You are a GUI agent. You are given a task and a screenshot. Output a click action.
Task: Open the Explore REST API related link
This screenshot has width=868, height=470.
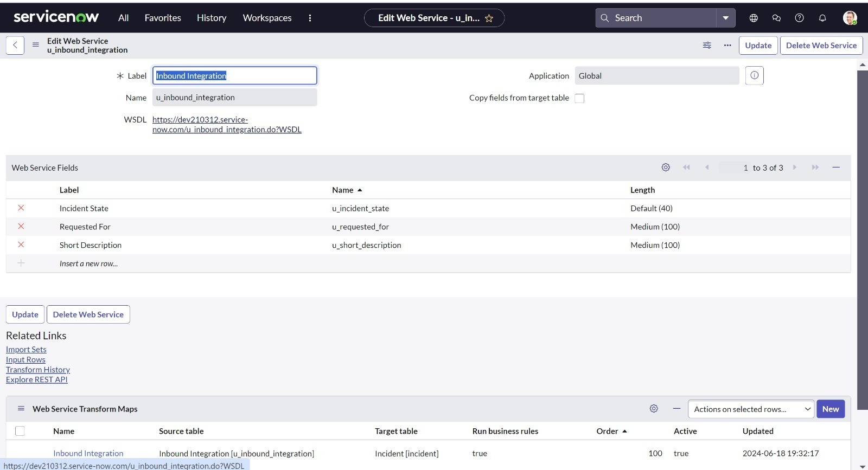pos(37,379)
